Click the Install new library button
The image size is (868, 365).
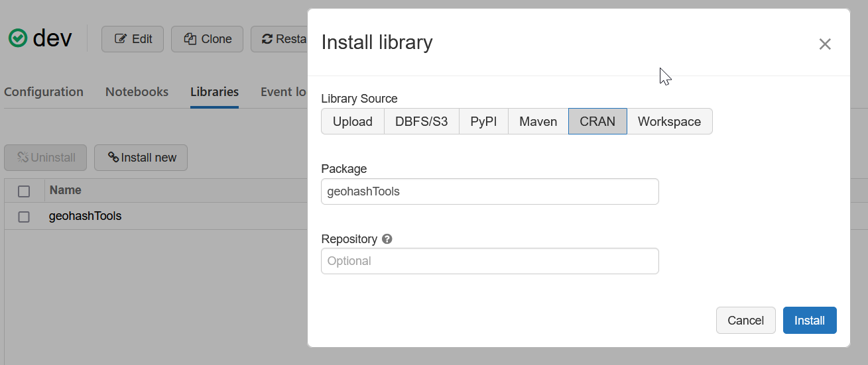(141, 158)
